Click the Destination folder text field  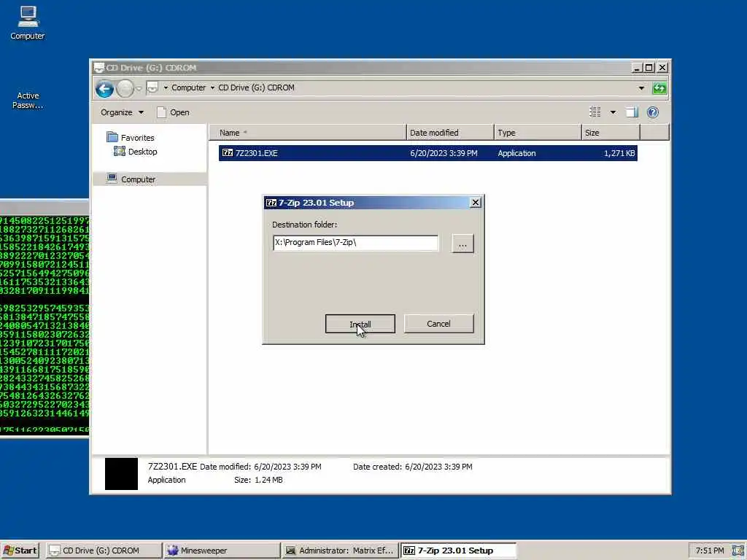[355, 243]
